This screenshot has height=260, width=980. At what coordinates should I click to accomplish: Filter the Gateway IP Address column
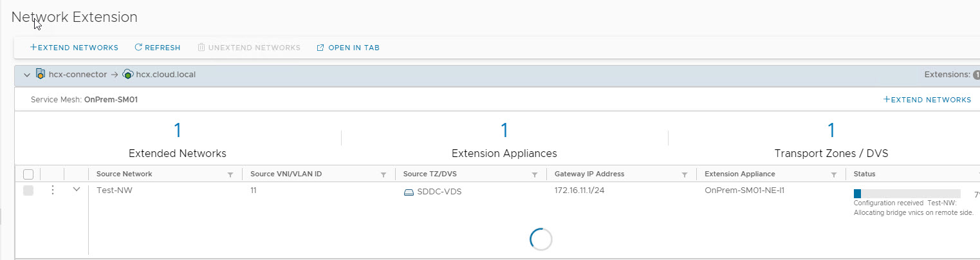click(685, 174)
